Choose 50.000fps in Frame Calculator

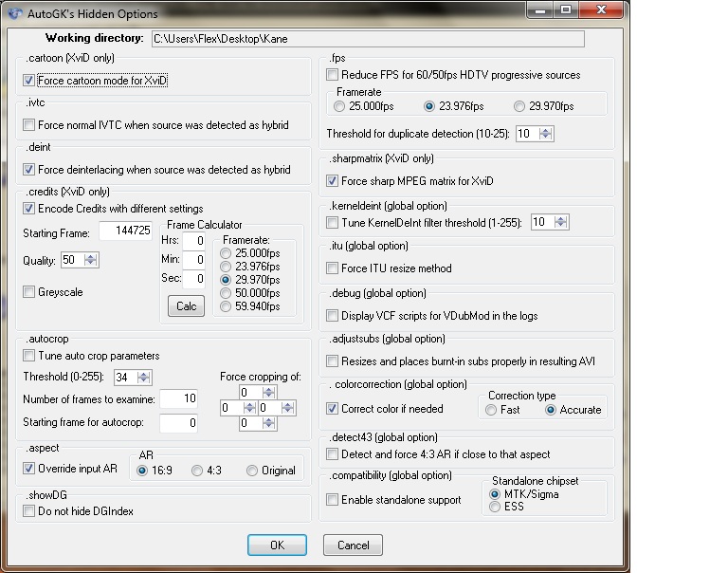(226, 293)
